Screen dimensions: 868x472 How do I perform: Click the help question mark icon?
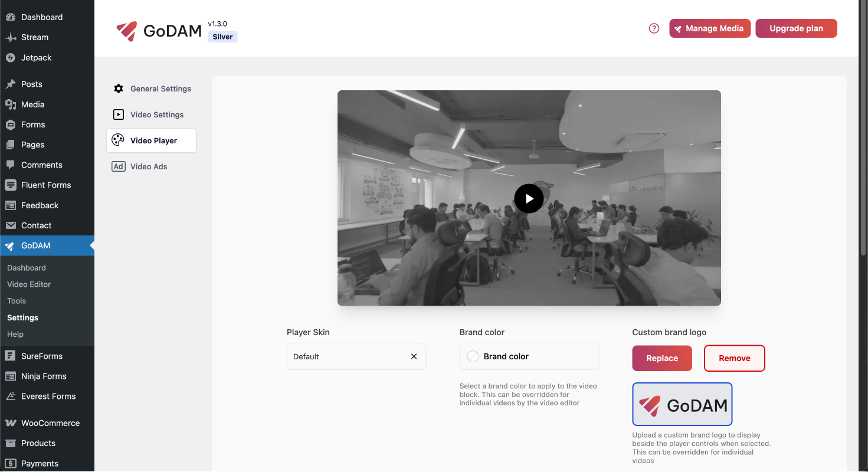654,28
